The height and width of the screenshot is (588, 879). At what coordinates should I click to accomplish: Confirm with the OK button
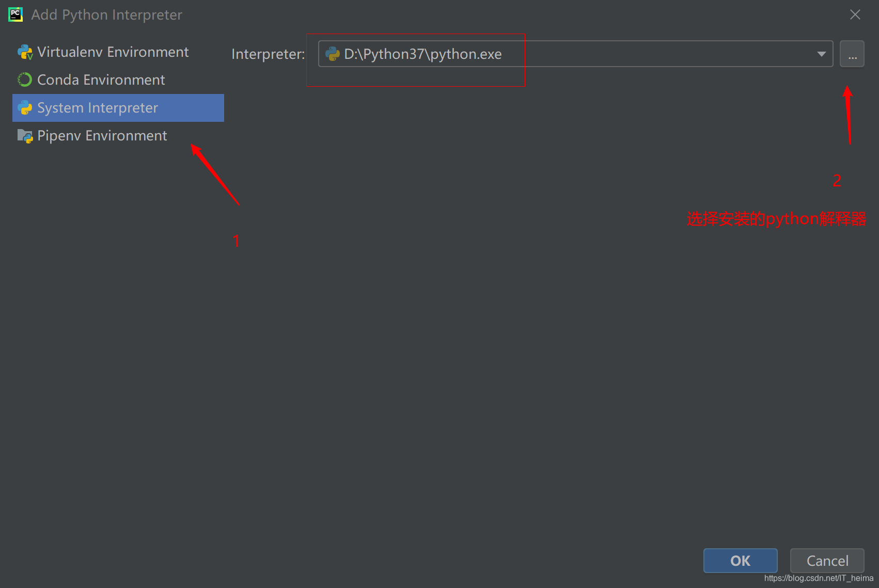coord(740,561)
